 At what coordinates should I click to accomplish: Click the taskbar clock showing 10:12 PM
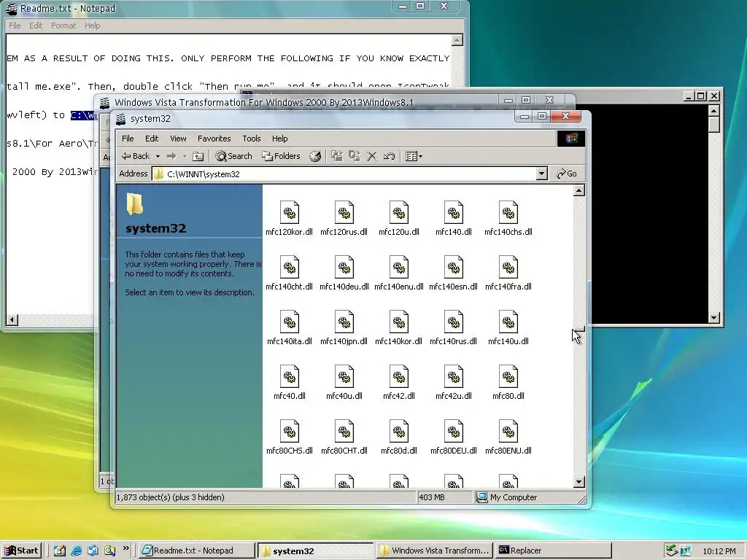coord(719,551)
